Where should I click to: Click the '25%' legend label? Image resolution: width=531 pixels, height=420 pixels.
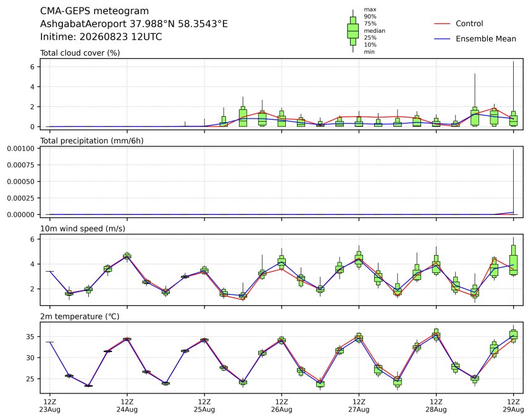[x=370, y=38]
